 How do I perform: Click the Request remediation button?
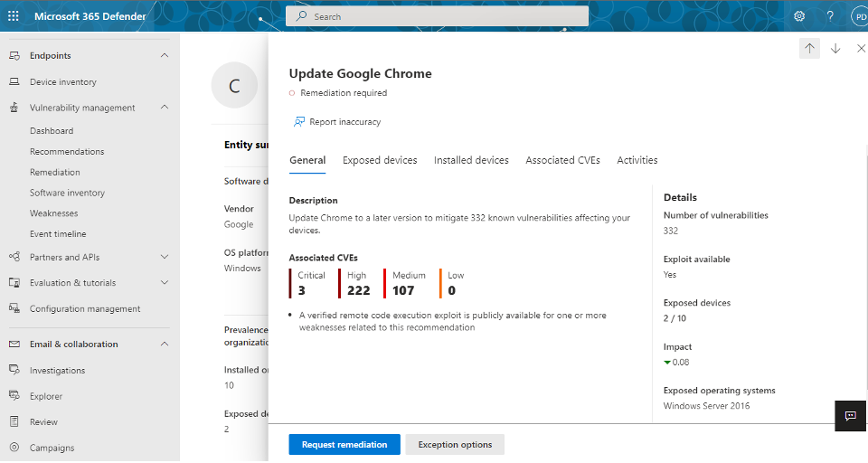point(344,445)
